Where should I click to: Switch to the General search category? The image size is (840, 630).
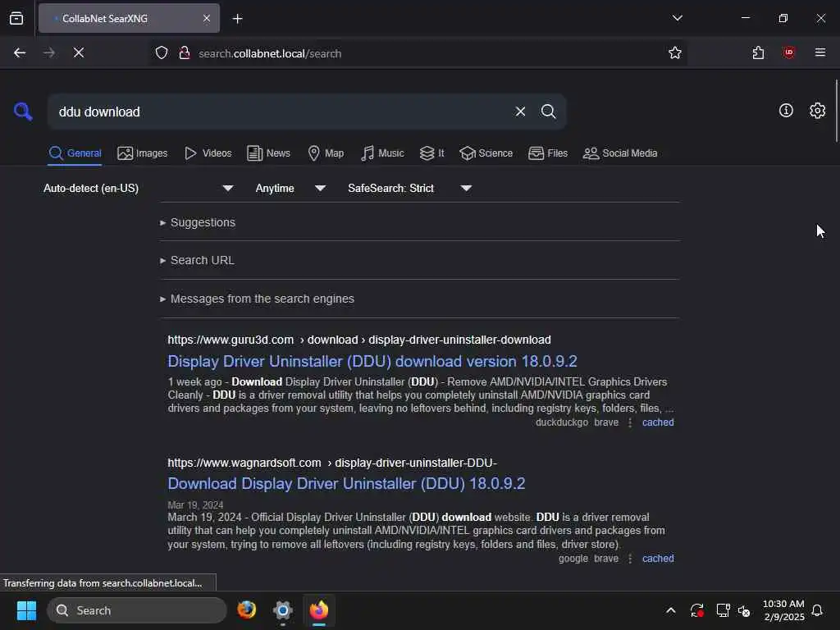[x=75, y=153]
